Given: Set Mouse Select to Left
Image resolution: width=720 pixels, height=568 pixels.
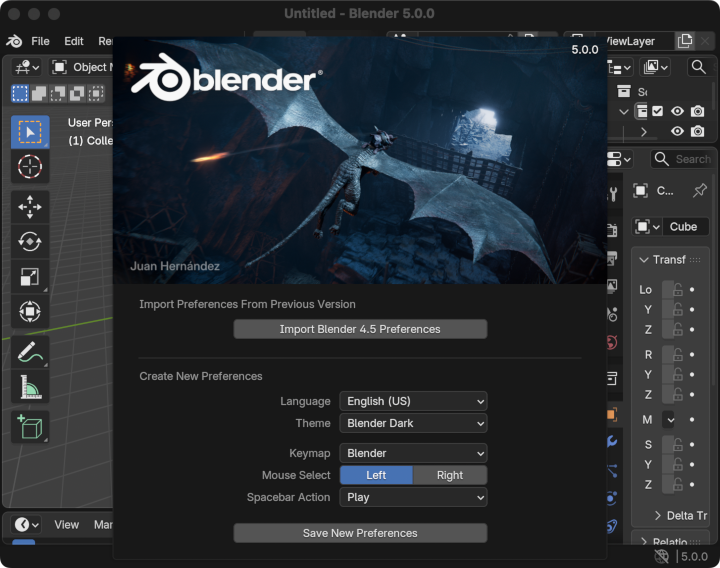Looking at the screenshot, I should [376, 475].
